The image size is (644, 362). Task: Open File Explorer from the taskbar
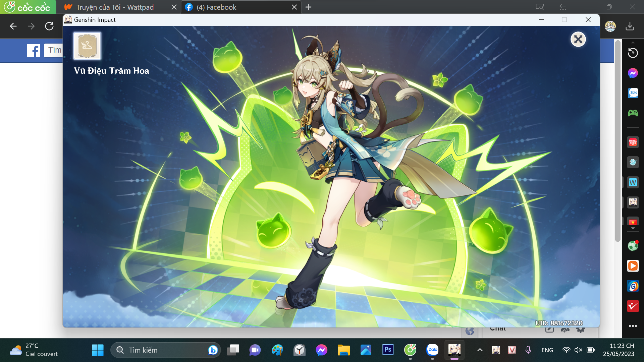click(x=343, y=350)
